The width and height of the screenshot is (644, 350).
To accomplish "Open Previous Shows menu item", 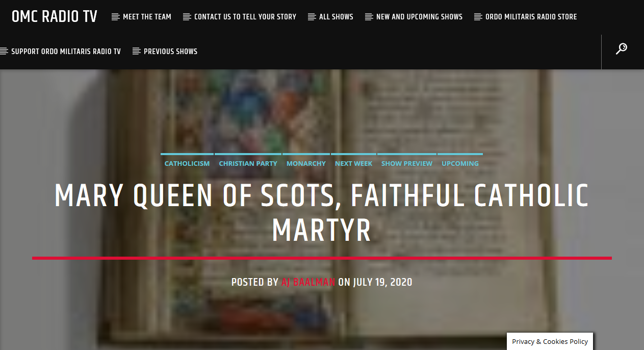I will 170,52.
